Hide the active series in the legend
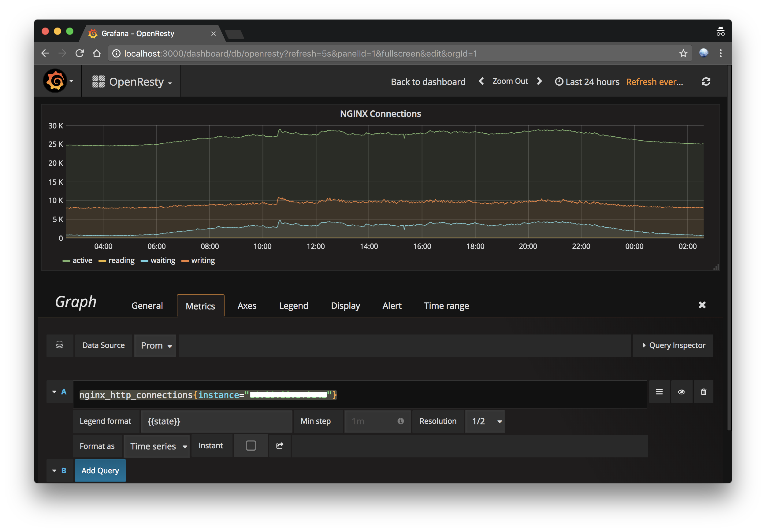Image resolution: width=766 pixels, height=532 pixels. [82, 260]
